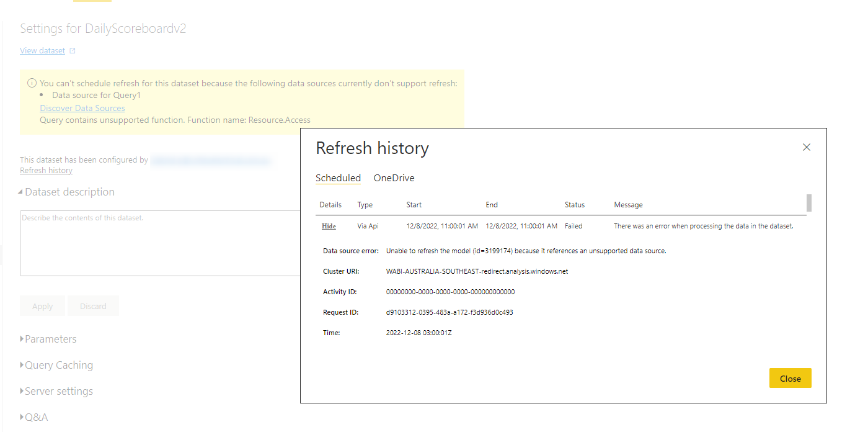Click the refresh history vertical scrollbar thumb

pos(808,202)
